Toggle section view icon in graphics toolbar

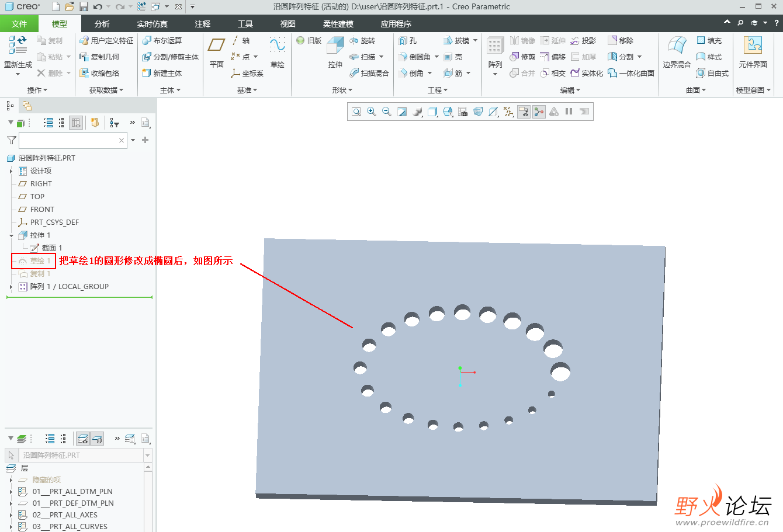pos(493,112)
